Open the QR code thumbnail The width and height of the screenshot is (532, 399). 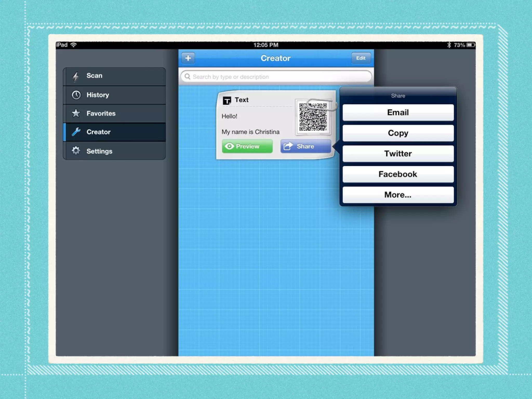coord(313,117)
